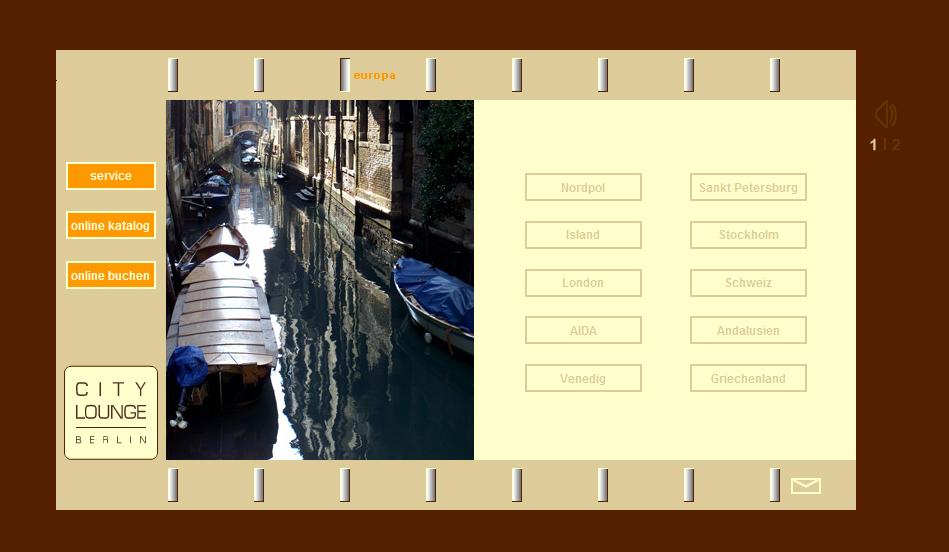Go to the London destination
The image size is (949, 552).
[583, 283]
